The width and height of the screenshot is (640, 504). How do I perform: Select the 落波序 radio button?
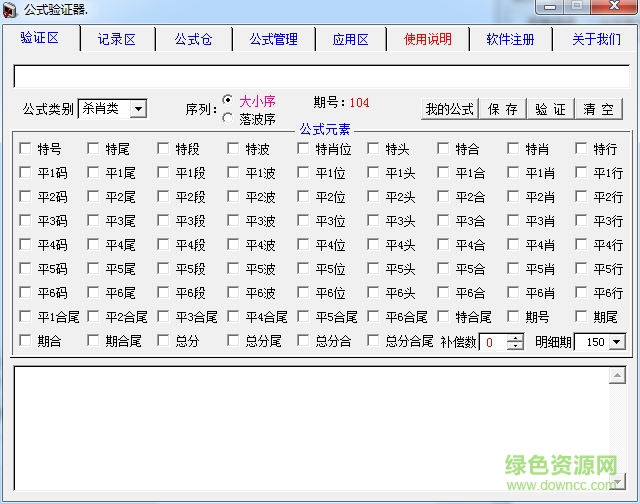click(228, 118)
